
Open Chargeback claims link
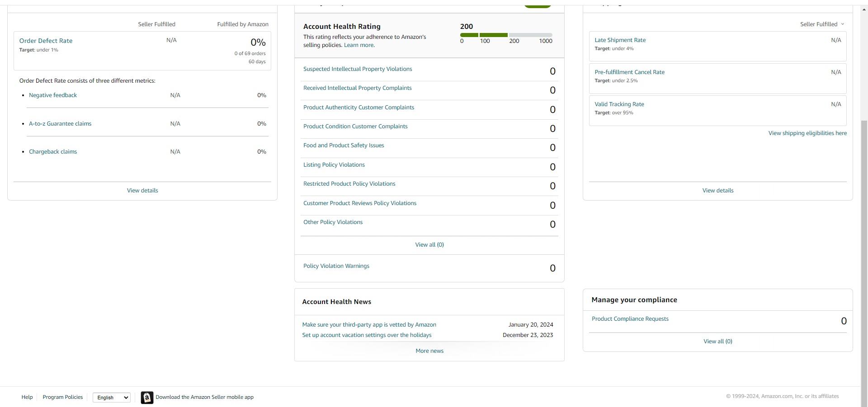(x=53, y=152)
